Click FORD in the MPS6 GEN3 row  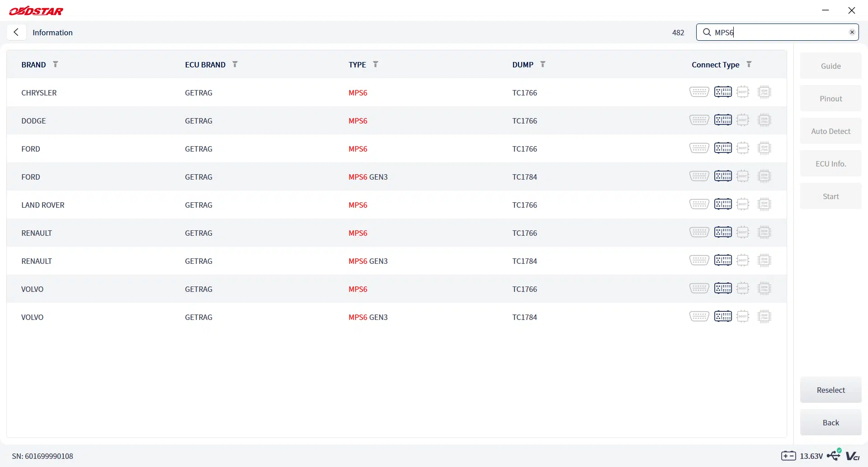click(31, 177)
